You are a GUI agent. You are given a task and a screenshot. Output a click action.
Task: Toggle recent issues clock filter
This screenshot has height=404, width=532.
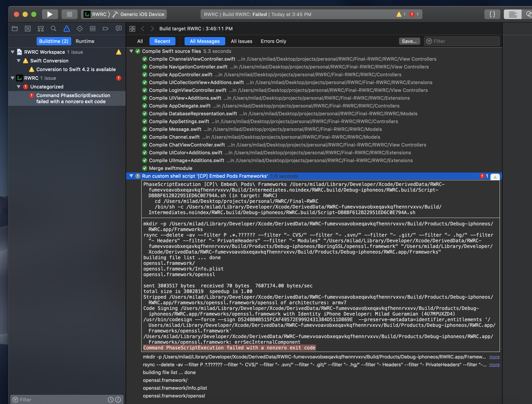[x=111, y=400]
